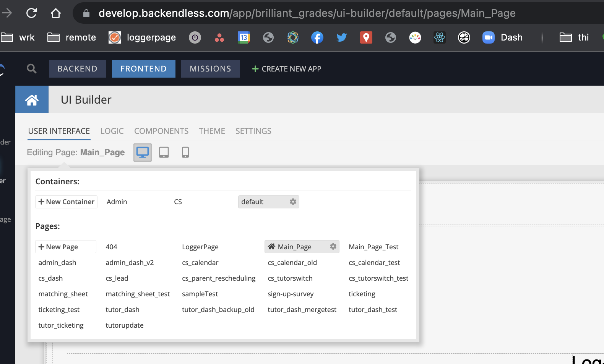Reload the browser page
The height and width of the screenshot is (364, 604).
tap(31, 13)
